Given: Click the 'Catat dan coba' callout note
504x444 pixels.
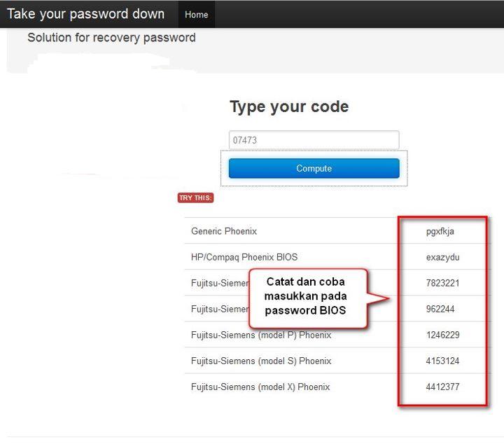Looking at the screenshot, I should coord(305,296).
